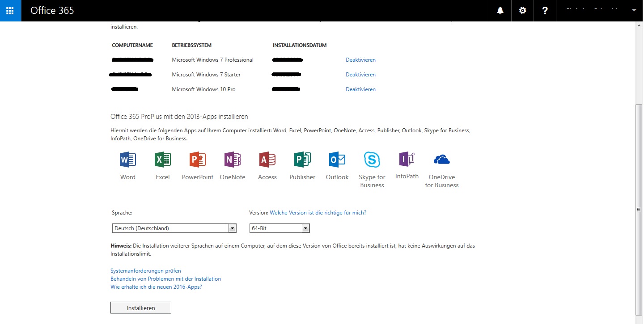This screenshot has width=644, height=324.
Task: Click the InfoPath label under its icon
Action: pos(407,176)
